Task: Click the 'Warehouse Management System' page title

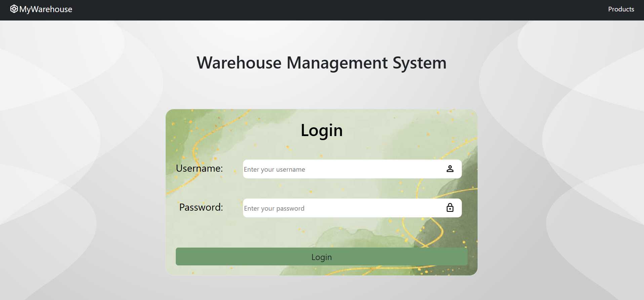Action: [x=321, y=63]
